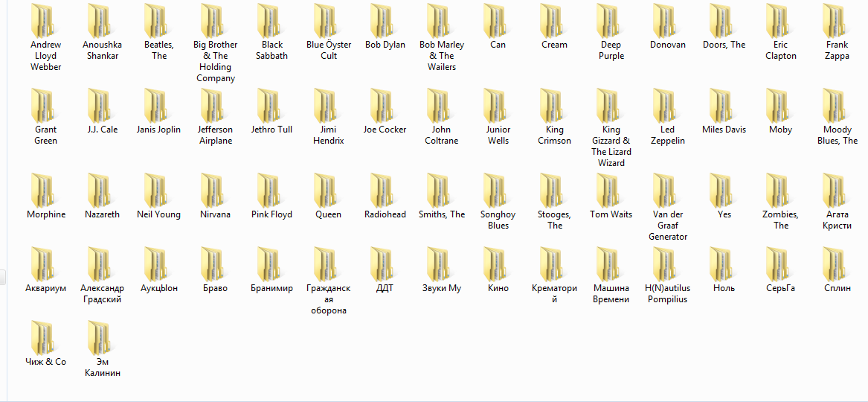Click the Bob Dylan folder icon
Viewport: 868px width, 402px height.
coord(382,21)
